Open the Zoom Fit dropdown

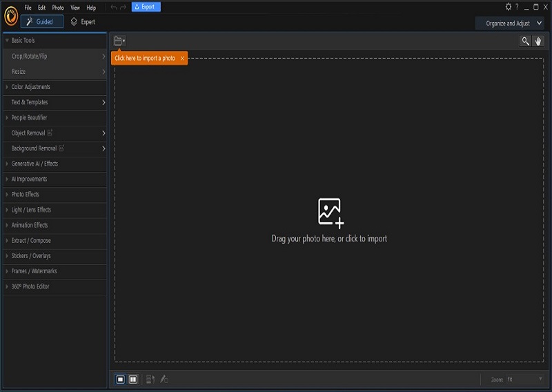click(525, 380)
